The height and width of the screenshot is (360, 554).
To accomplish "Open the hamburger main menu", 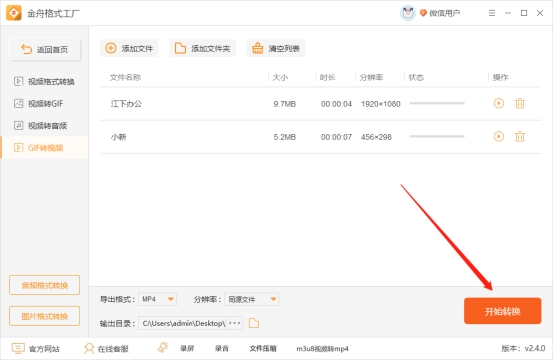I will point(492,13).
